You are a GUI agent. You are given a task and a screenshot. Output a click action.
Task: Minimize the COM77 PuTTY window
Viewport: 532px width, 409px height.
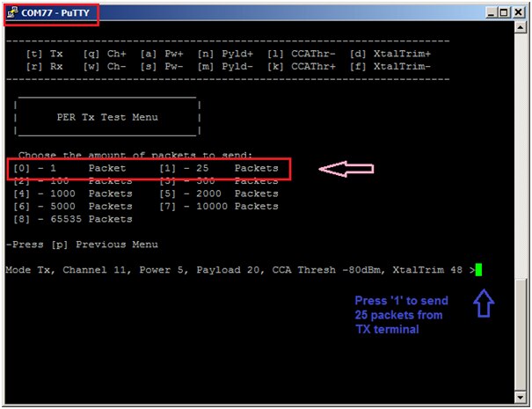[491, 13]
